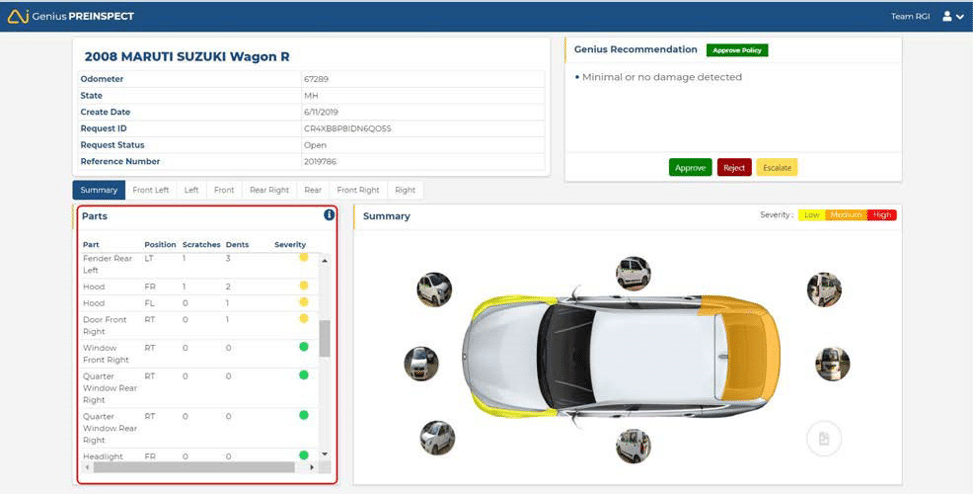Click the red Reject button
This screenshot has width=973, height=494.
734,168
